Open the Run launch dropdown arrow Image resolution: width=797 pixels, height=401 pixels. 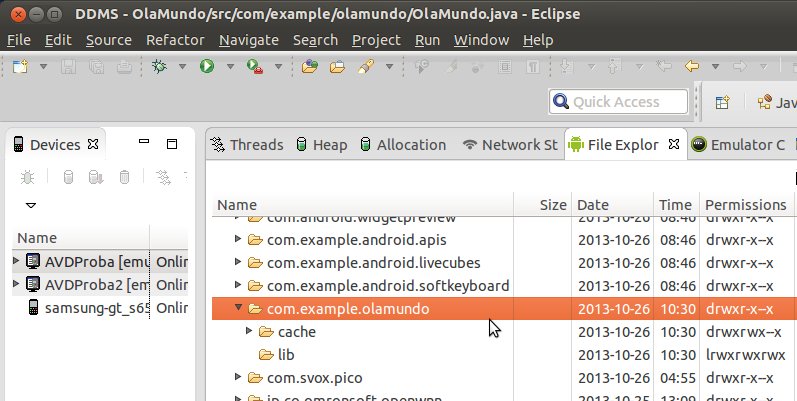pyautogui.click(x=230, y=67)
